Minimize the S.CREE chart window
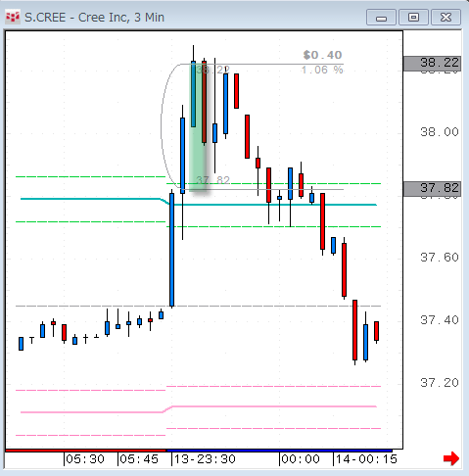Viewport: 469px width, 476px height. [x=381, y=18]
